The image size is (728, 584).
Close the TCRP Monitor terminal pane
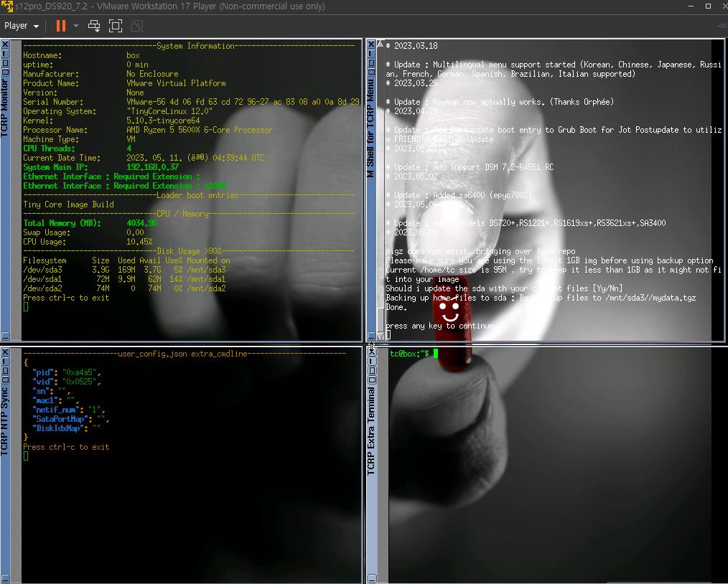pyautogui.click(x=5, y=44)
